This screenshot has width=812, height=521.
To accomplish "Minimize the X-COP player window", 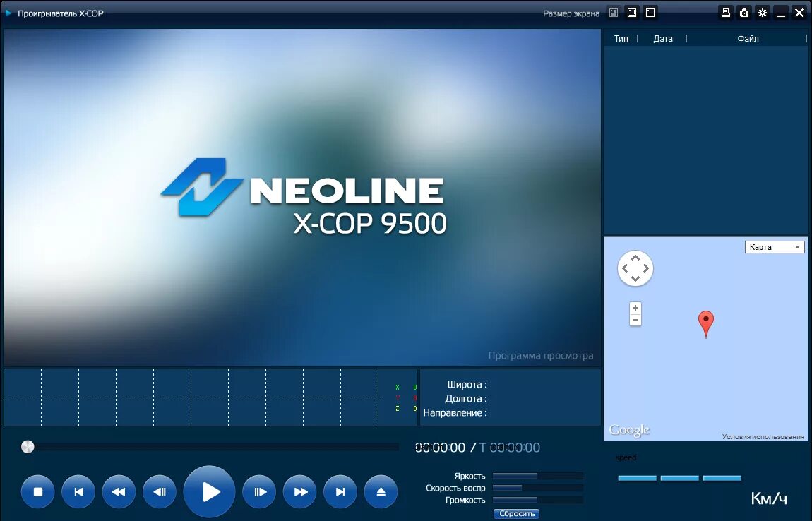I will pyautogui.click(x=781, y=13).
